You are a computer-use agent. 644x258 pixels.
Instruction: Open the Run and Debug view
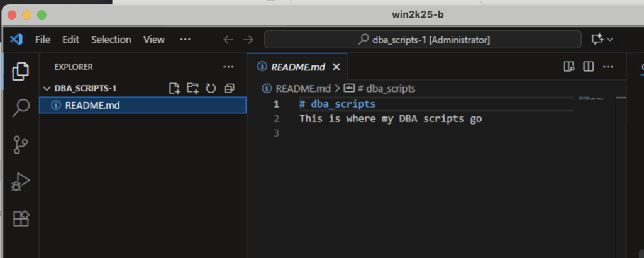(x=21, y=182)
